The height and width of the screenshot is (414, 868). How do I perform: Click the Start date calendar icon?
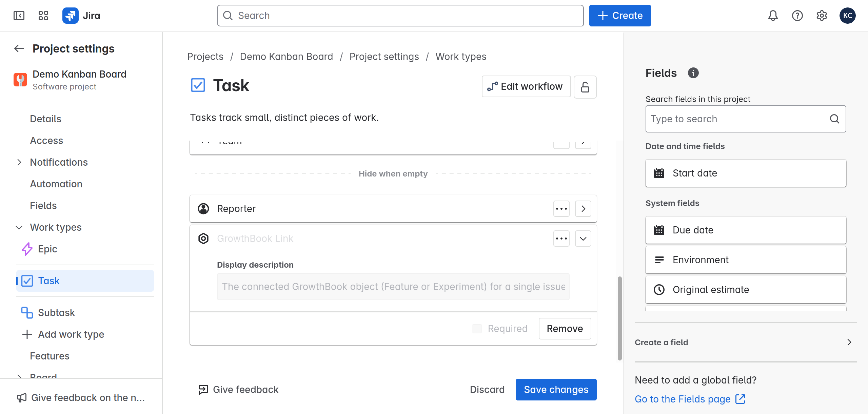point(659,173)
